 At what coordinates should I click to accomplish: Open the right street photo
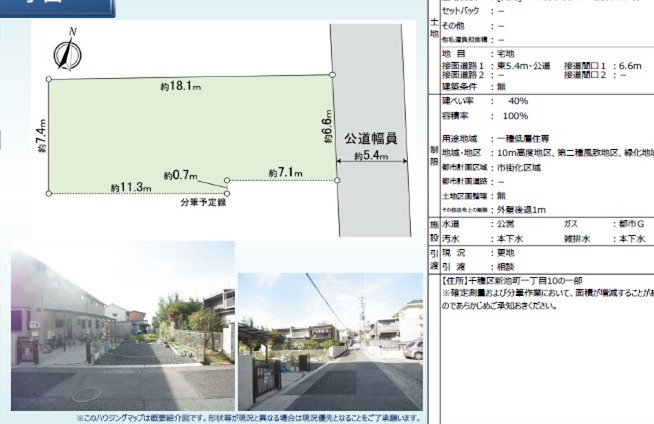point(330,342)
